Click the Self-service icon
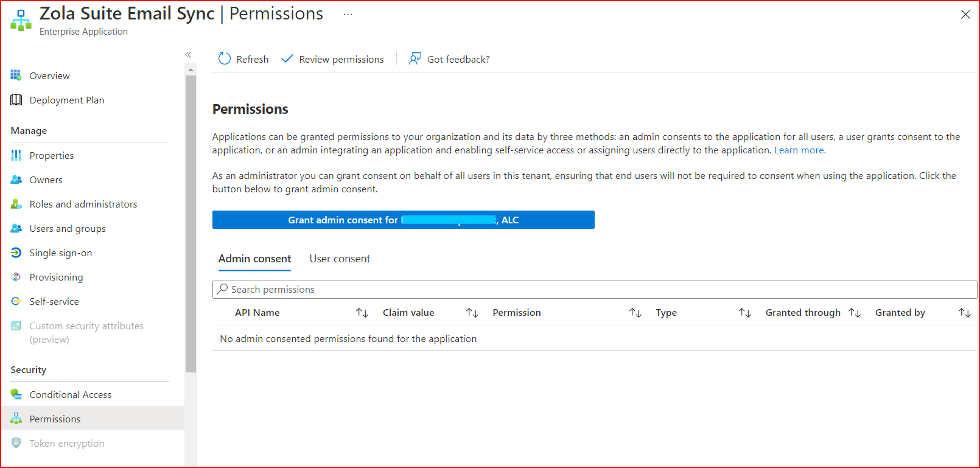Screen dimensions: 980x468 pyautogui.click(x=16, y=301)
